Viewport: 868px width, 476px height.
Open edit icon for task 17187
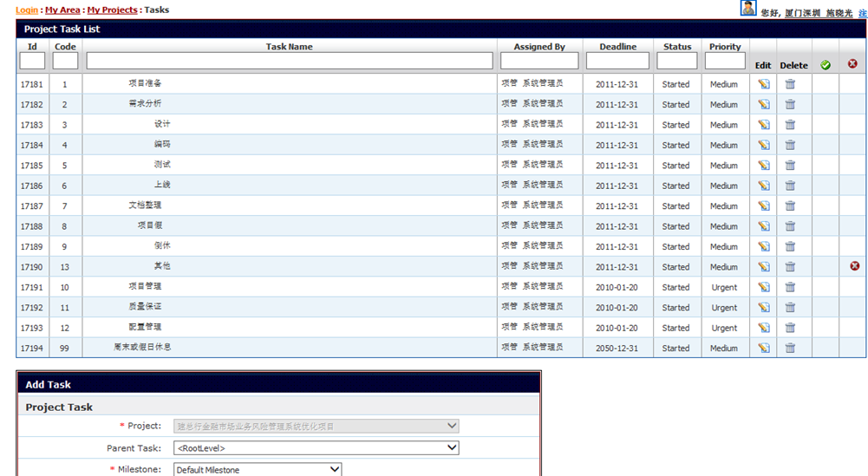(x=763, y=206)
